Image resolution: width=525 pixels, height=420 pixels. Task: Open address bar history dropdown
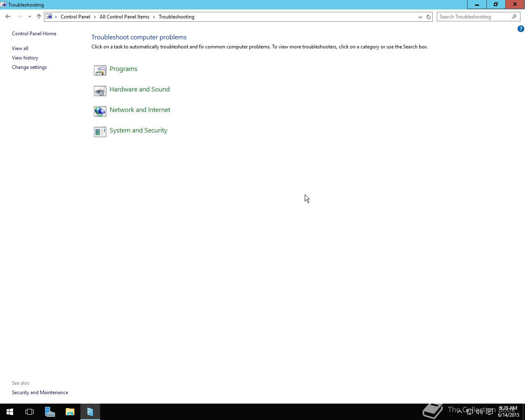pyautogui.click(x=420, y=17)
